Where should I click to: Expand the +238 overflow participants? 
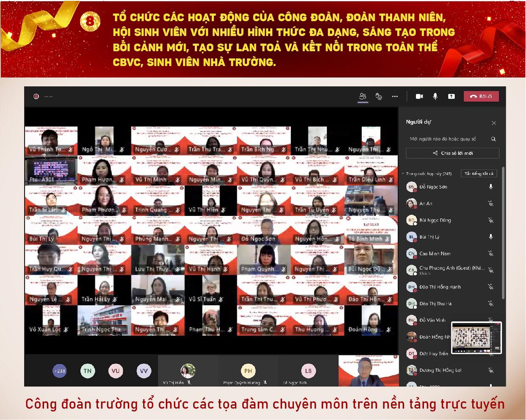(60, 371)
